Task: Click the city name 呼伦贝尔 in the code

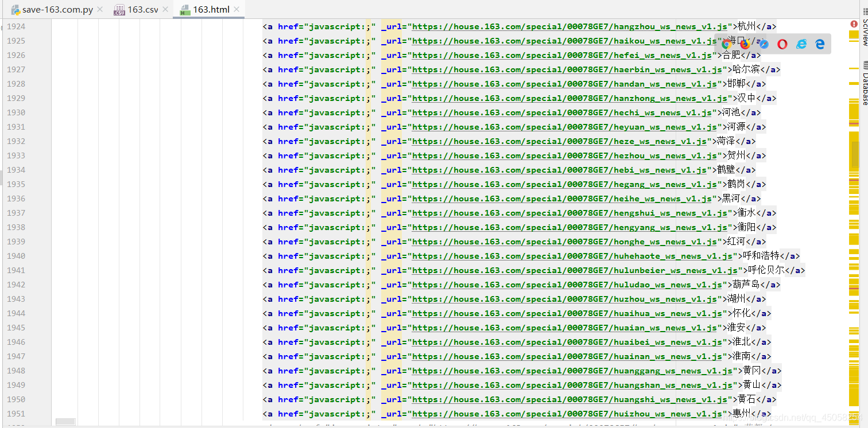Action: pos(766,270)
